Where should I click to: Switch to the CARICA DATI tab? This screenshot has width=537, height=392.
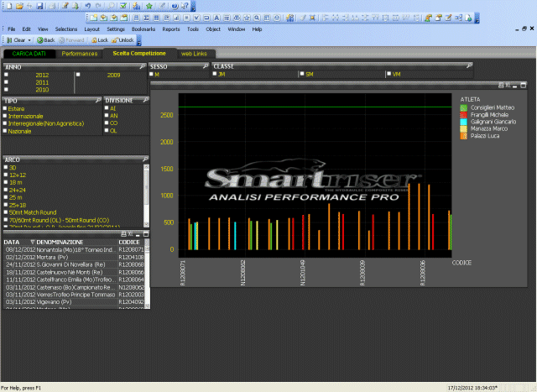pyautogui.click(x=29, y=54)
